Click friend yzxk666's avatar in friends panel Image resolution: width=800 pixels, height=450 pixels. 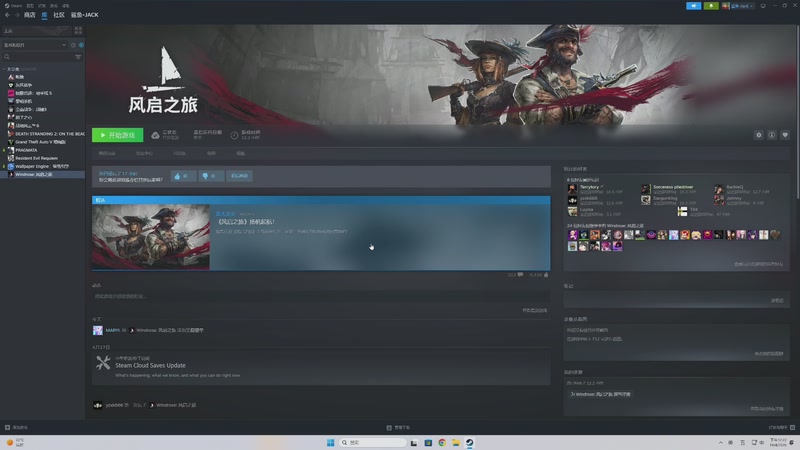572,201
